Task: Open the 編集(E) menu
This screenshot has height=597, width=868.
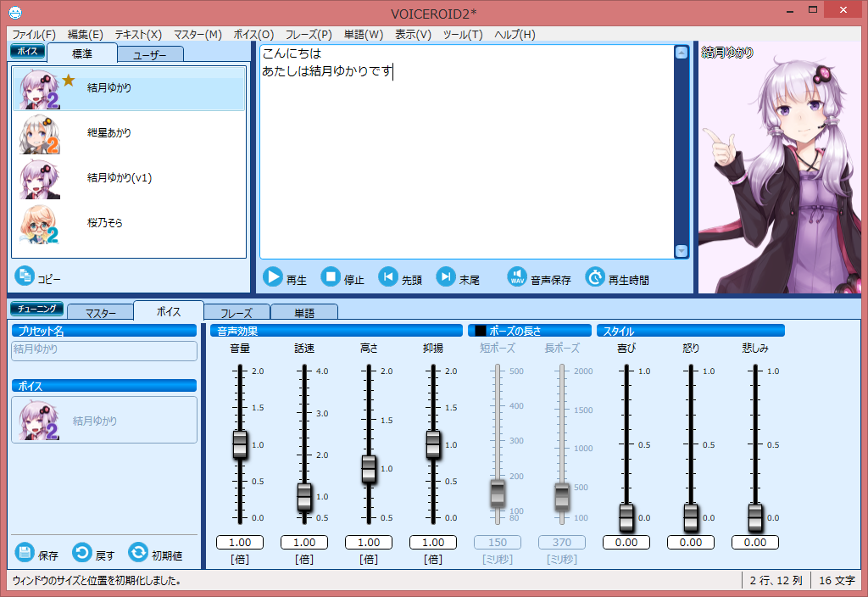Action: tap(86, 34)
